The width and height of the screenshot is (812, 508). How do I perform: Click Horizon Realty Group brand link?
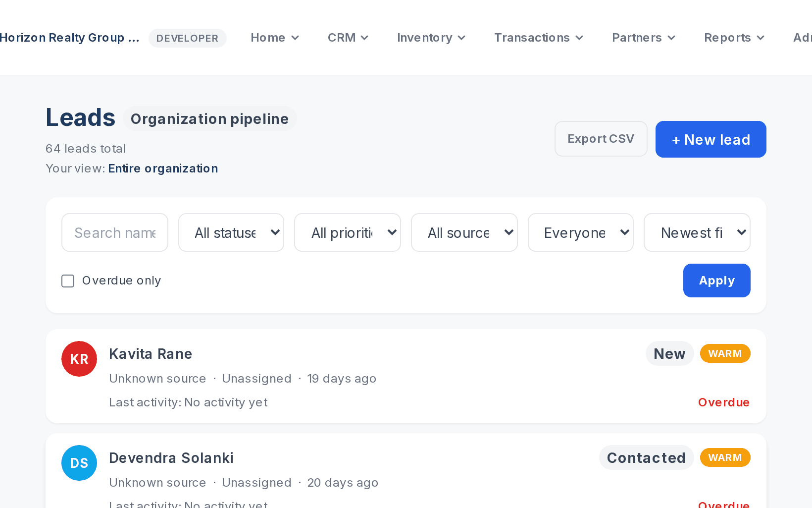(x=69, y=38)
